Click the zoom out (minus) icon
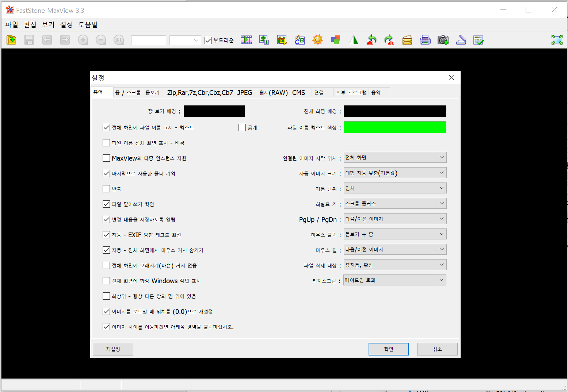The width and height of the screenshot is (568, 392). click(101, 40)
